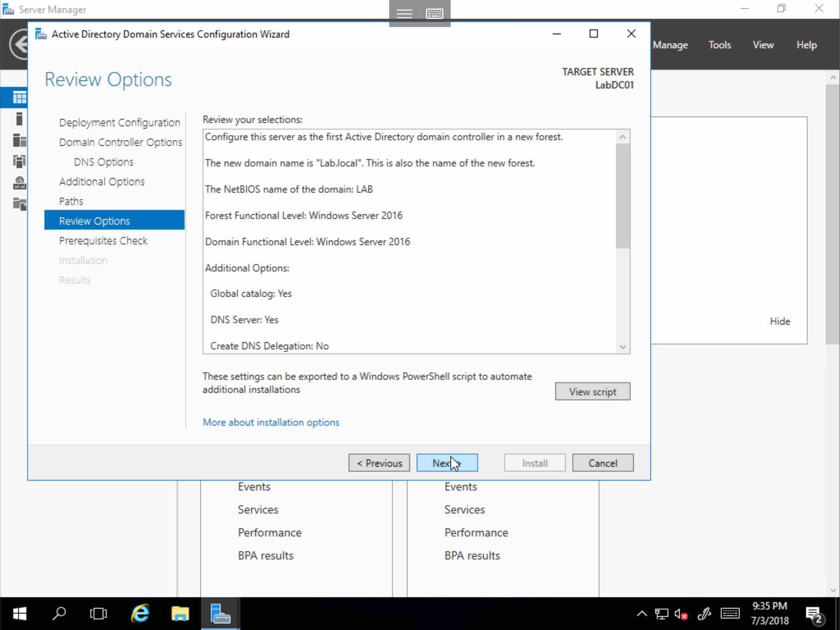Click Server Manager vertical scrollbar thumb
840x630 pixels.
pyautogui.click(x=832, y=214)
